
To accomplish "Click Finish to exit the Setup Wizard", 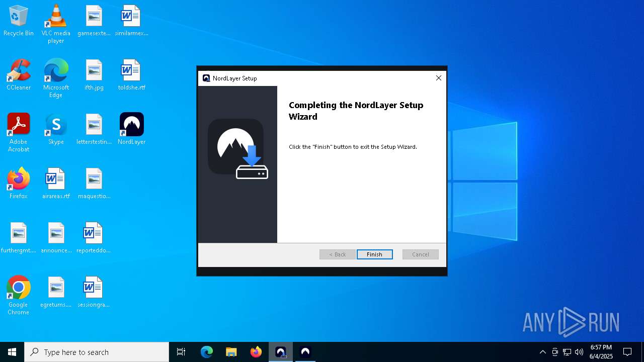I will [x=374, y=254].
